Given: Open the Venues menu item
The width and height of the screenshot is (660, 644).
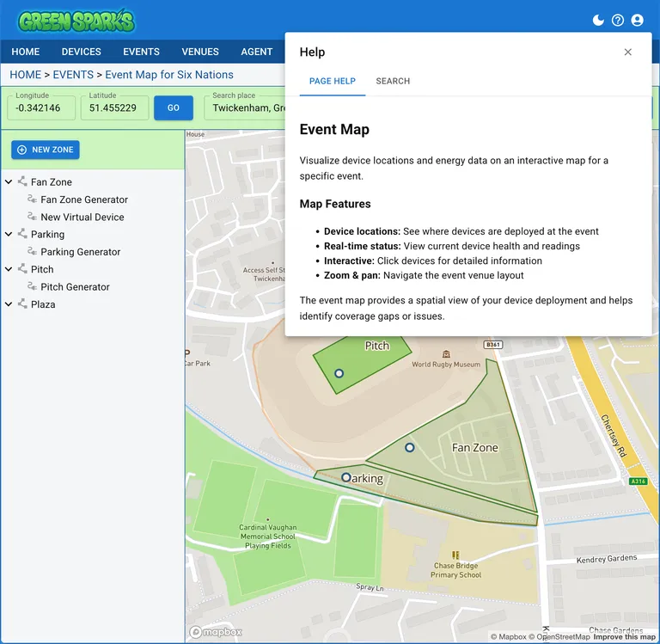Looking at the screenshot, I should coord(200,52).
